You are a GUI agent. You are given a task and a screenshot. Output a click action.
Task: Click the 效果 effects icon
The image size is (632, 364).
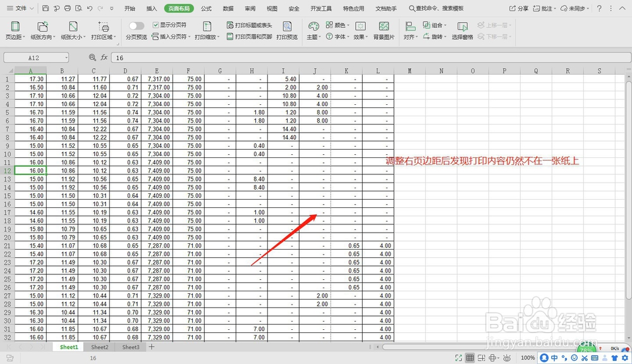360,26
